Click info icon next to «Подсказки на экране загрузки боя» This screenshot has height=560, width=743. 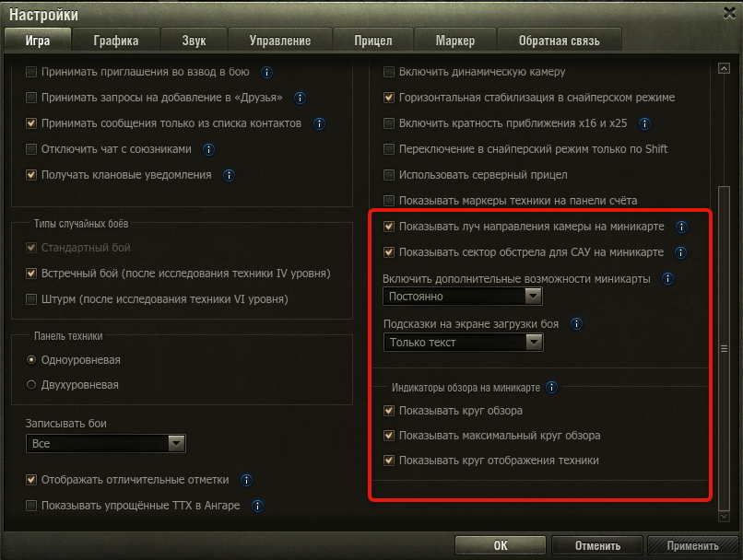point(576,324)
